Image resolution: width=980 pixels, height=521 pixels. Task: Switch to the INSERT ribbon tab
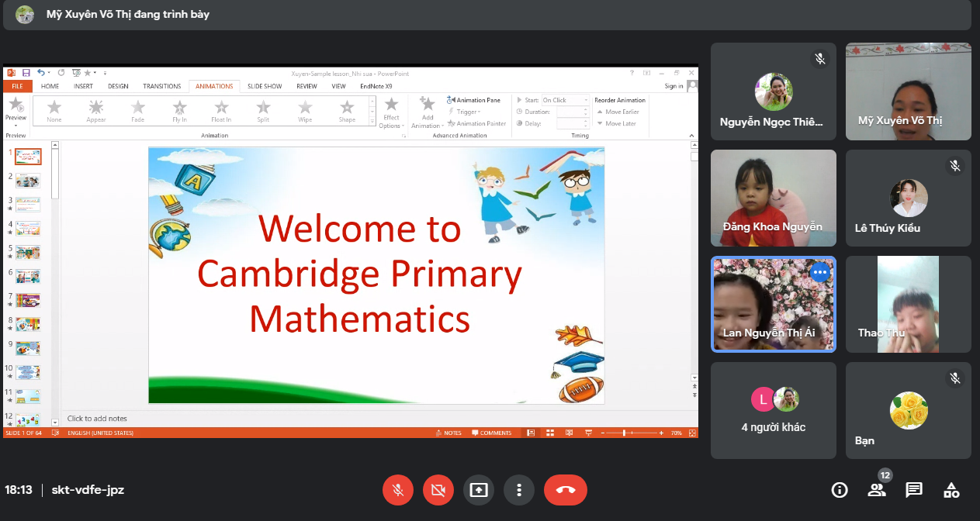[x=83, y=86]
